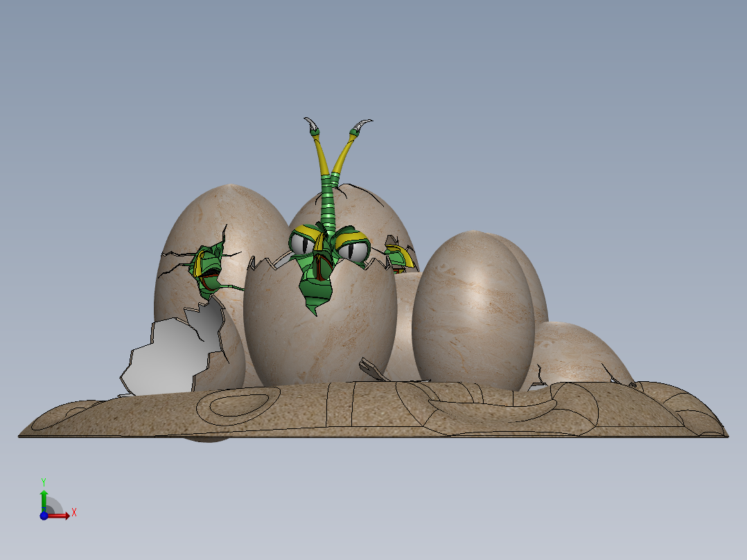
Task: Pick the white claw on the left antenna tip
Action: (x=311, y=124)
